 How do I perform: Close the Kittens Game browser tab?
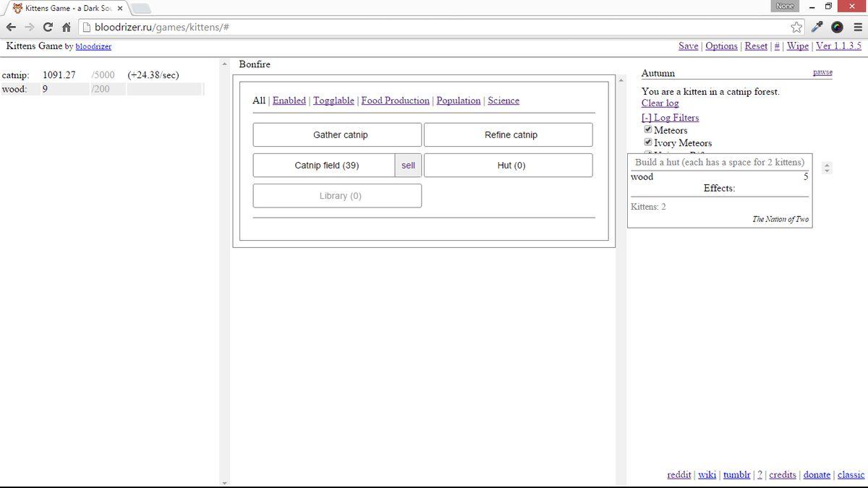(120, 9)
